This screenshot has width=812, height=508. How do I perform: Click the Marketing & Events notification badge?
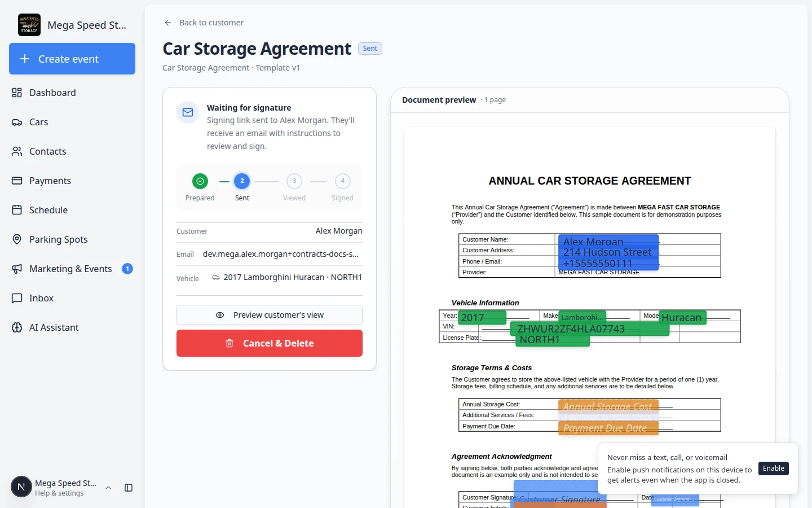tap(127, 269)
